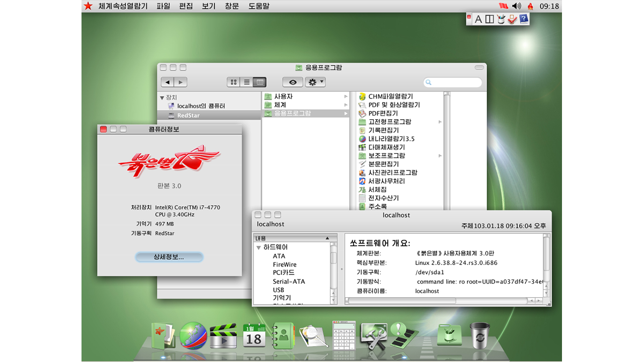
Task: Open the gear action dropdown
Action: 315,82
